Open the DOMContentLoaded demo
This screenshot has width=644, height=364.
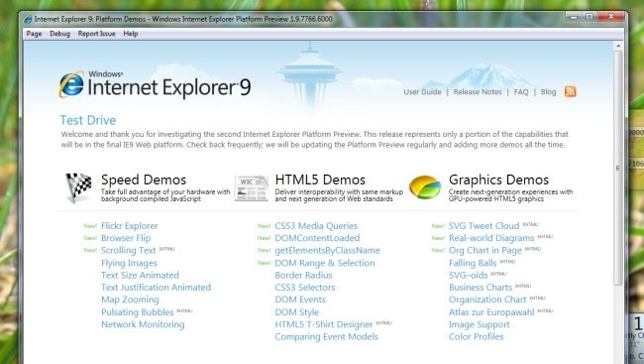(x=317, y=238)
